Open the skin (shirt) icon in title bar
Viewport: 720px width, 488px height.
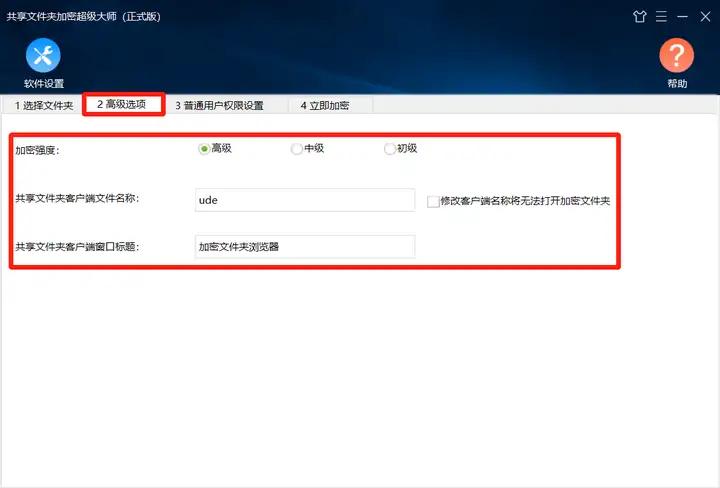coord(640,16)
